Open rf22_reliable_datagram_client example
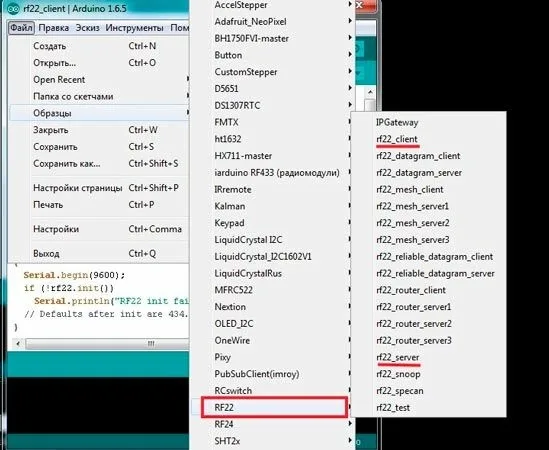The image size is (549, 450). coord(429,257)
